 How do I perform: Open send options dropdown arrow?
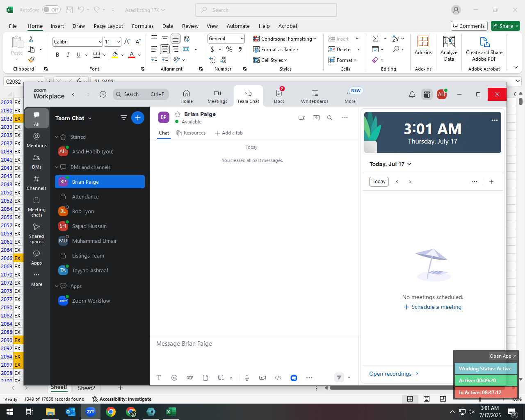349,378
